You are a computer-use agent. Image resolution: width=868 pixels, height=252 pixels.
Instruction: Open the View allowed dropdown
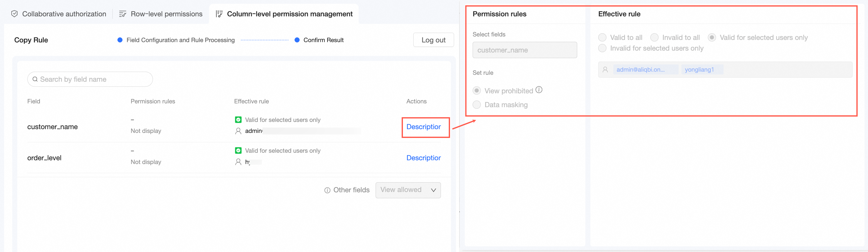coord(408,190)
